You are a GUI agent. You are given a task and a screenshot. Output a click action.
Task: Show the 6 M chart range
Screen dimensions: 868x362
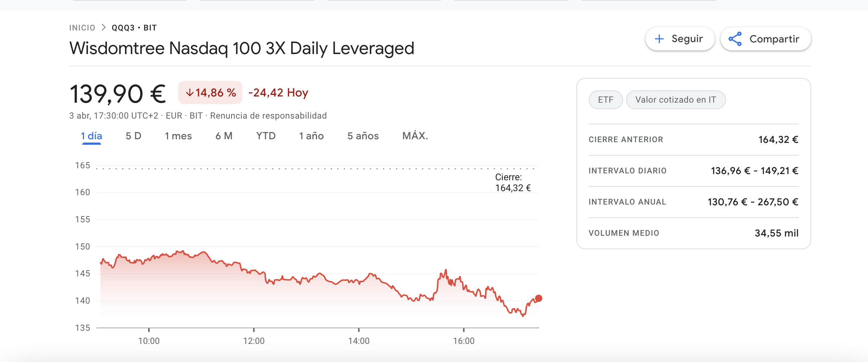coord(224,136)
